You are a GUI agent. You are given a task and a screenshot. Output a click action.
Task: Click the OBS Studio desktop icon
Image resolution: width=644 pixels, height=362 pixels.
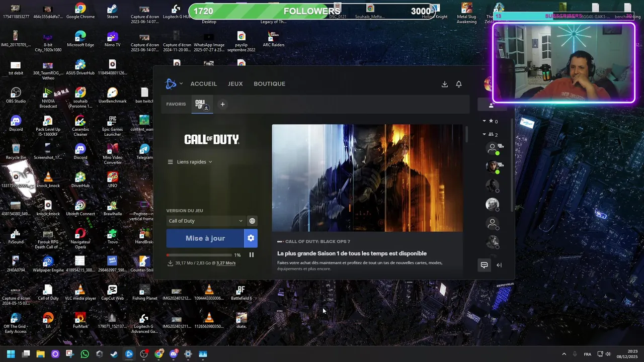[16, 96]
